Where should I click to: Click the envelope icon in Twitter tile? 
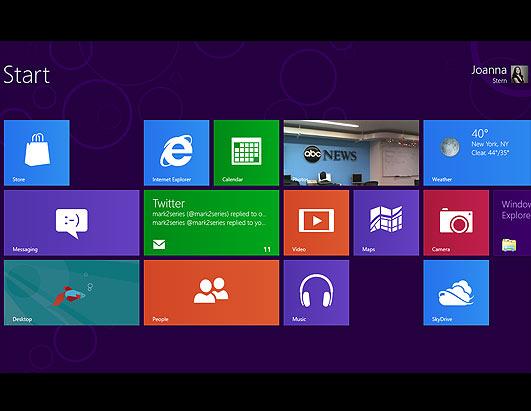[159, 244]
